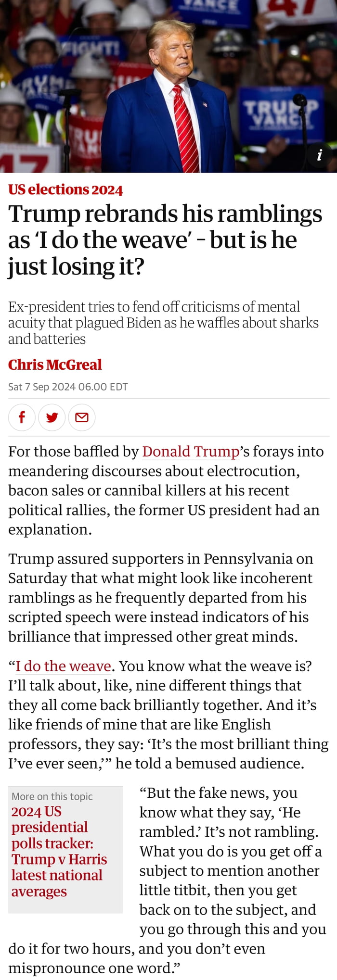
Task: Share the article on Facebook
Action: point(22,417)
